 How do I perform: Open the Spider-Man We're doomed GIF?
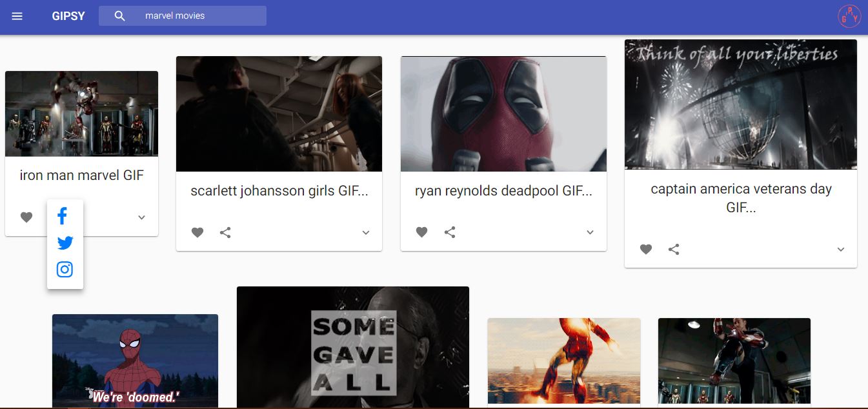pyautogui.click(x=135, y=361)
